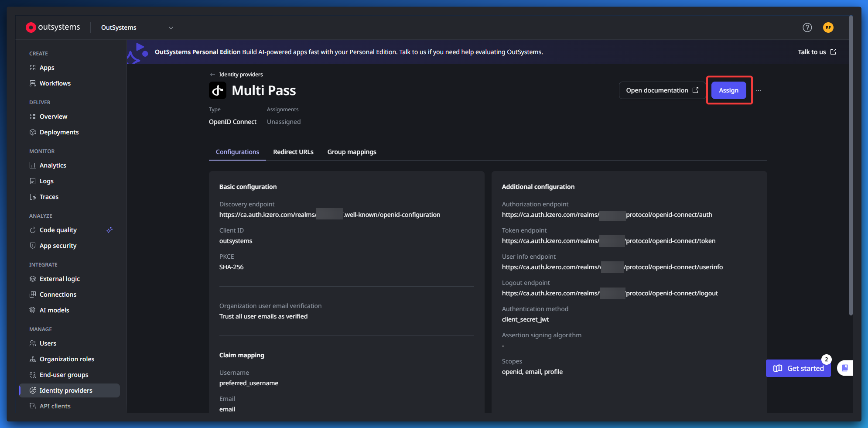
Task: Click the Multi Pass provider logo
Action: click(x=217, y=90)
